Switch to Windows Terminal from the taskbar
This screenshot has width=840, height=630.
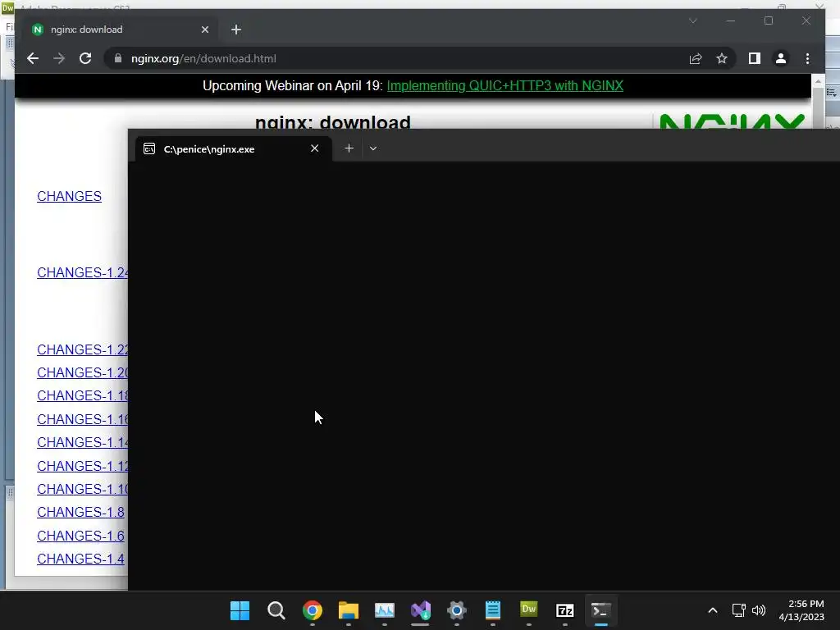[x=601, y=610]
